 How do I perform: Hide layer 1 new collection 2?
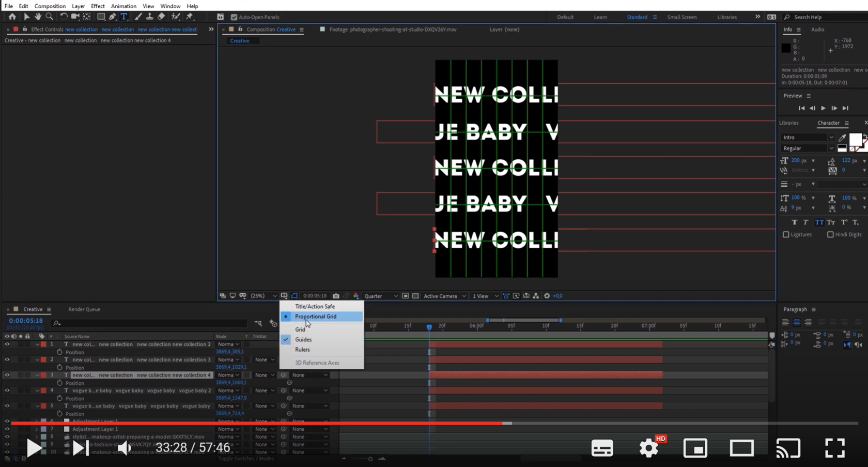coord(7,344)
